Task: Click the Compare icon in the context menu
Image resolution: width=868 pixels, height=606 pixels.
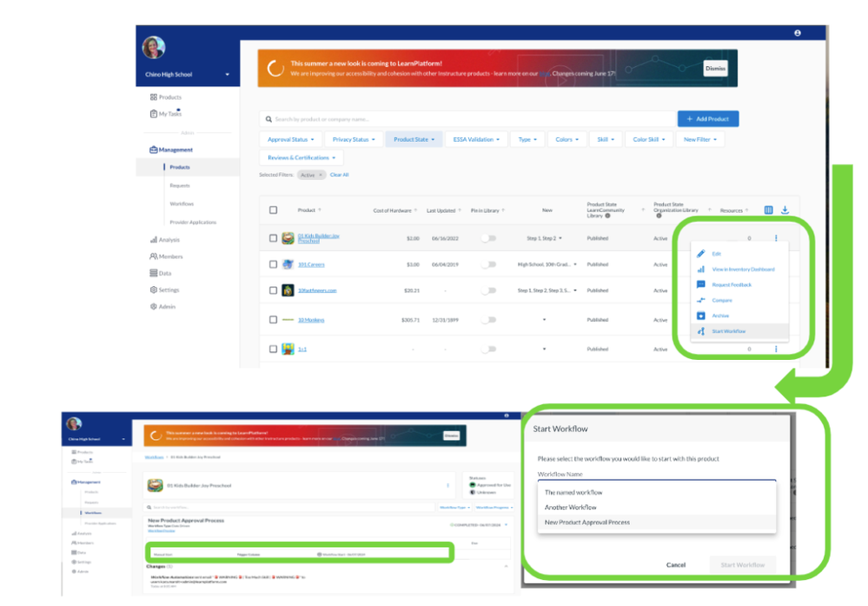Action: [x=701, y=300]
